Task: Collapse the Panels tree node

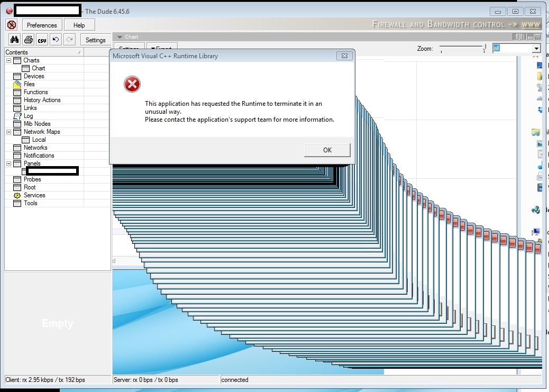Action: [9, 163]
